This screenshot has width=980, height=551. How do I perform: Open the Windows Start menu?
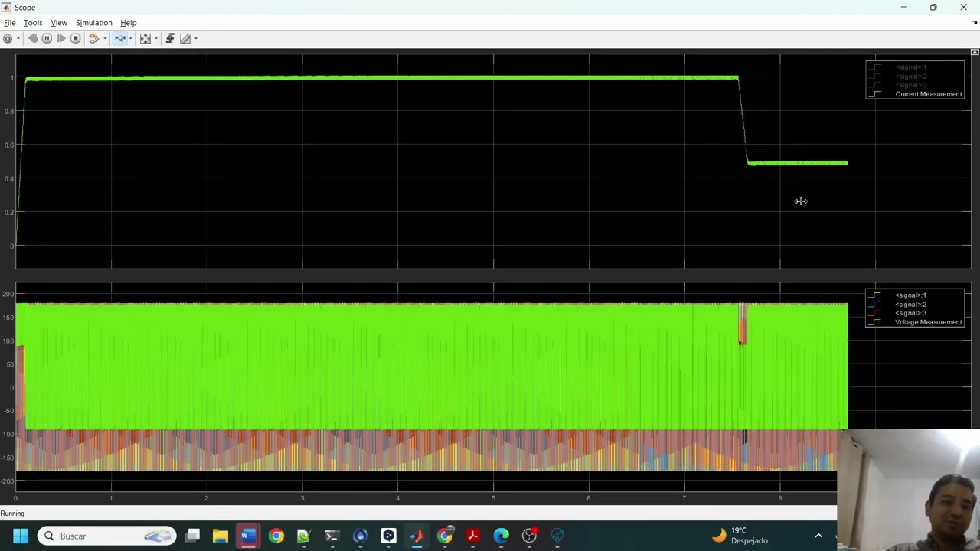point(20,536)
